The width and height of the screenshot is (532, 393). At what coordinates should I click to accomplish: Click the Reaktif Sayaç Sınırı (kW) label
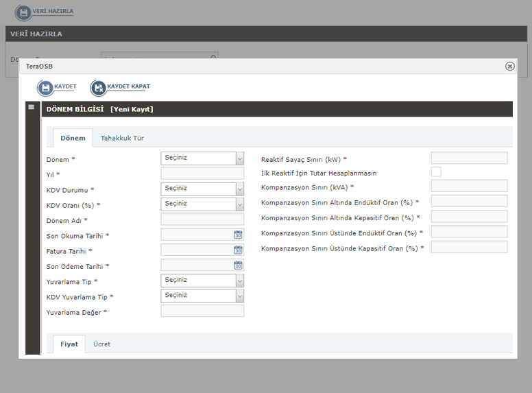coord(304,160)
